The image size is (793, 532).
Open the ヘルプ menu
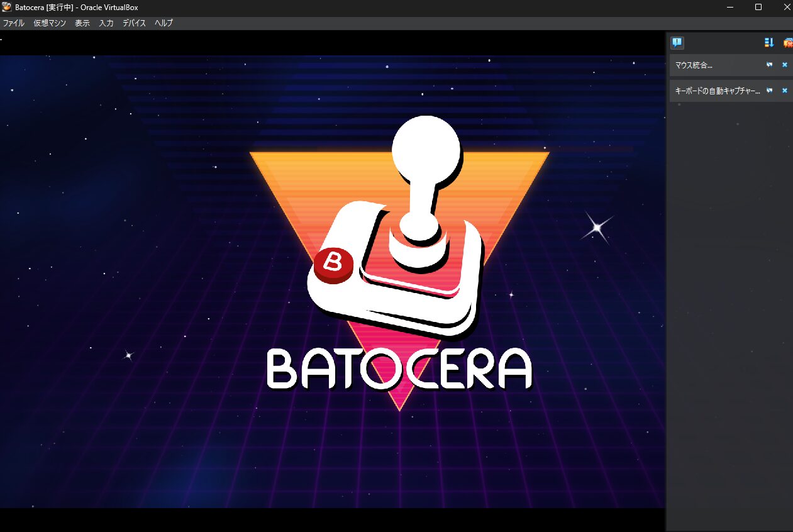click(x=164, y=23)
